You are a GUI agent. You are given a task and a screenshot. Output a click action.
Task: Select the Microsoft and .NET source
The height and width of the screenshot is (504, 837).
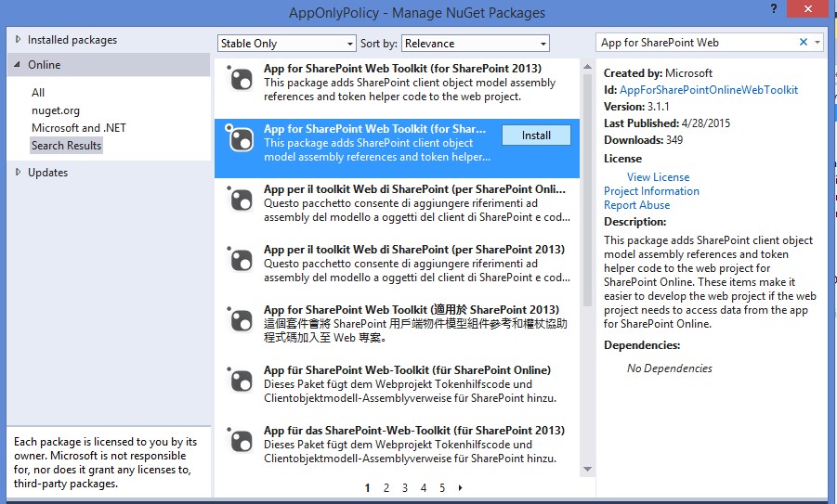point(79,128)
